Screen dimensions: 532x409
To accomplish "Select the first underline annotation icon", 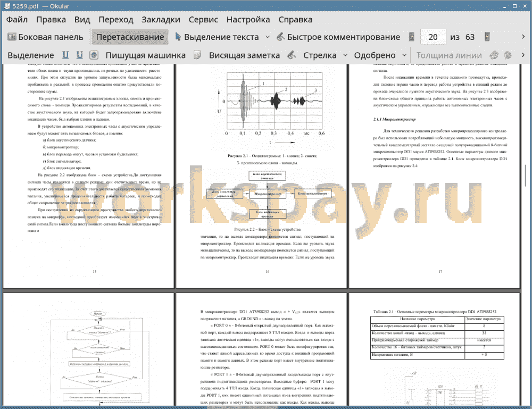I will [x=65, y=55].
